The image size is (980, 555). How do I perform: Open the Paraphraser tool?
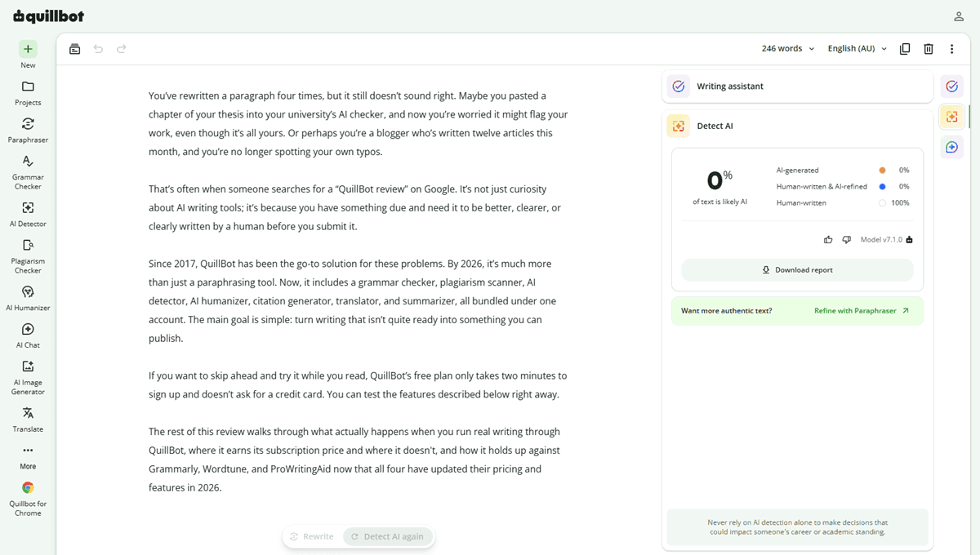coord(28,130)
